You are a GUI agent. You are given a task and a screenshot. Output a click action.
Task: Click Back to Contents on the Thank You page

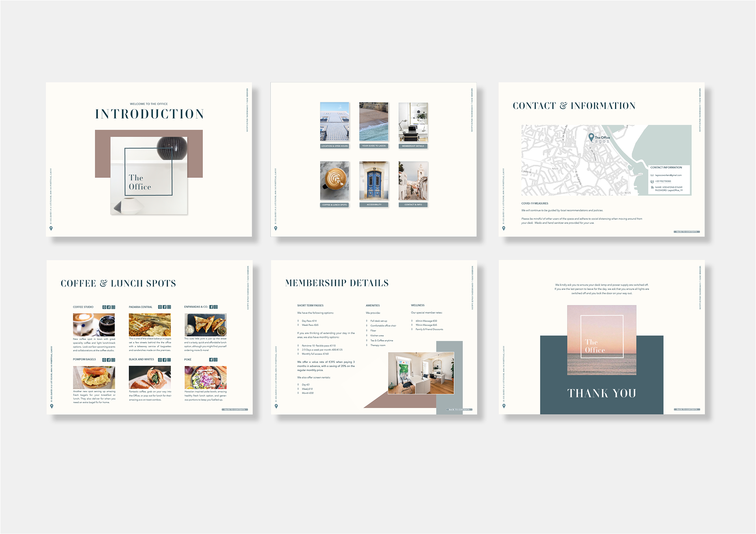pos(686,410)
